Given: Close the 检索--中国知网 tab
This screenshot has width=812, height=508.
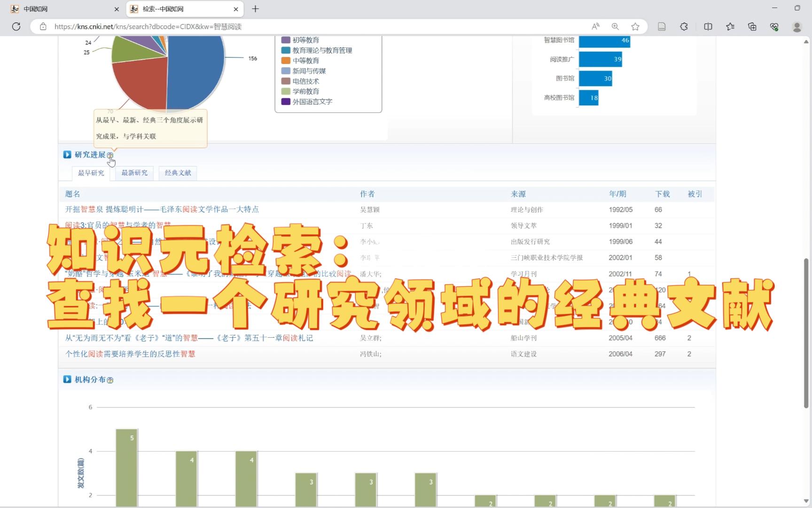Looking at the screenshot, I should [x=236, y=9].
